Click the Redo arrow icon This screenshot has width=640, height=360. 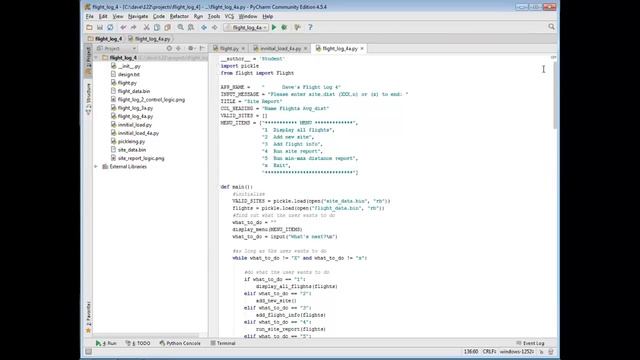tap(133, 27)
